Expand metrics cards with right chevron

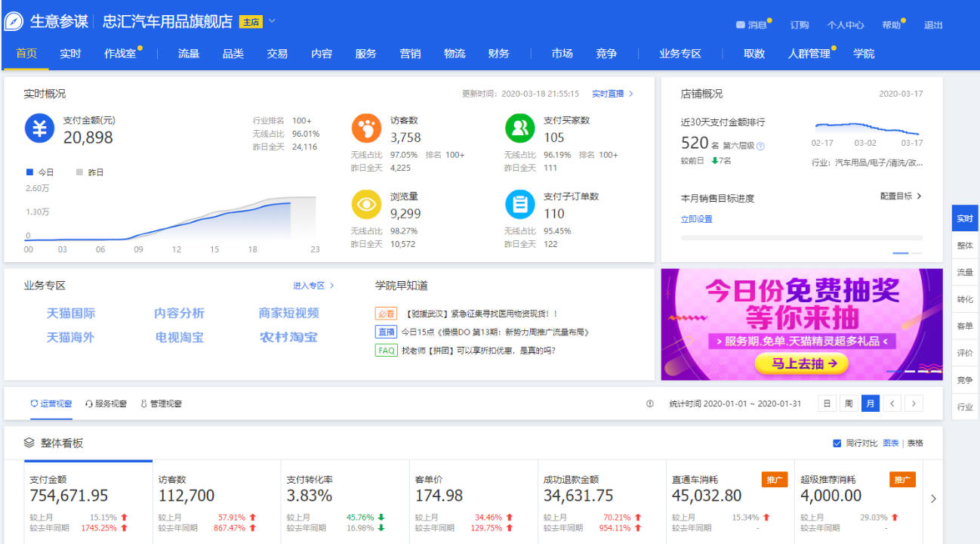tap(933, 499)
